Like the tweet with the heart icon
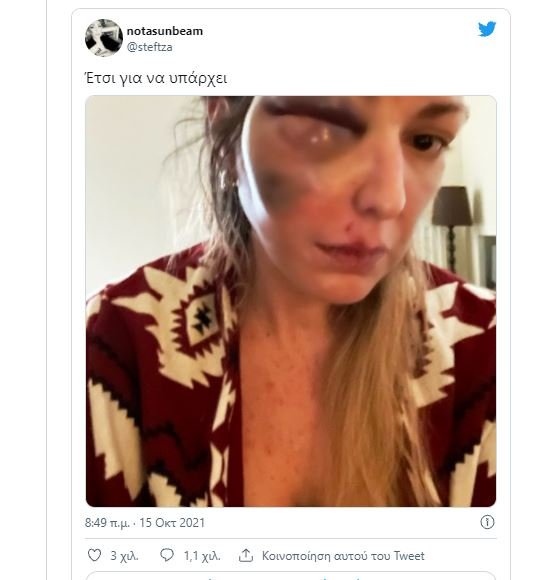The width and height of the screenshot is (553, 580). (94, 555)
